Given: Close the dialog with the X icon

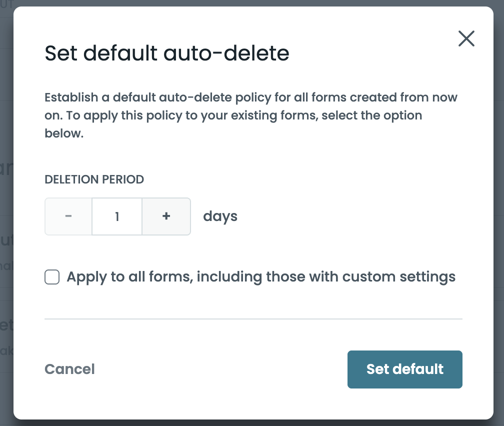Looking at the screenshot, I should (466, 38).
